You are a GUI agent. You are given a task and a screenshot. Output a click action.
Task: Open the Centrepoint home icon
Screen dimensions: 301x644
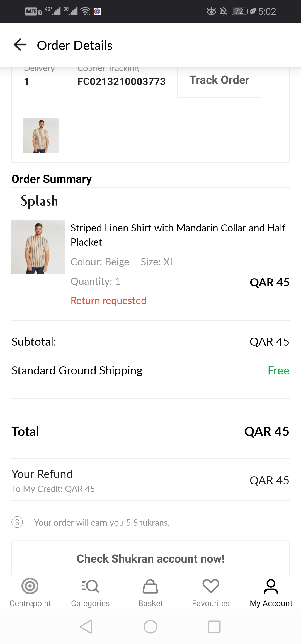tap(30, 586)
